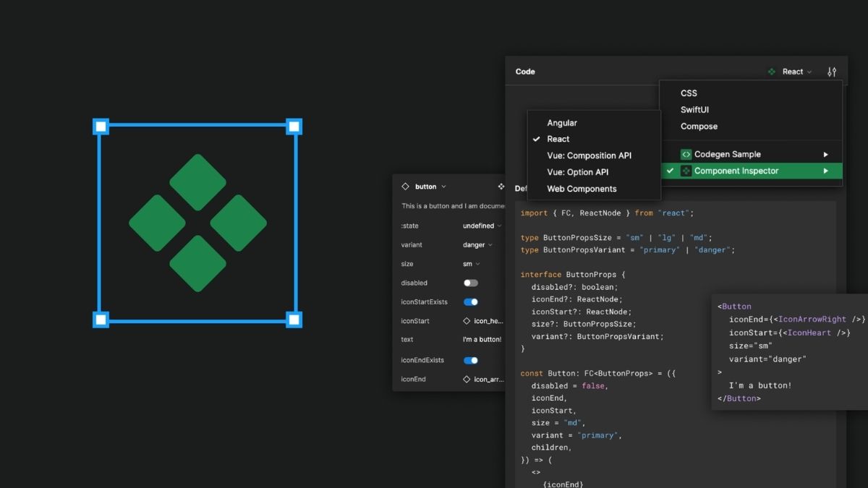Expand the Codegen Sample submenu arrow
The image size is (868, 488).
(825, 154)
